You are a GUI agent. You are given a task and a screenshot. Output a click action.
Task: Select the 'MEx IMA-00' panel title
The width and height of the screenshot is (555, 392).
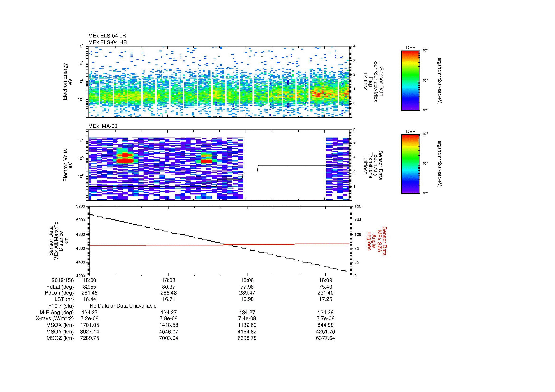pos(103,126)
